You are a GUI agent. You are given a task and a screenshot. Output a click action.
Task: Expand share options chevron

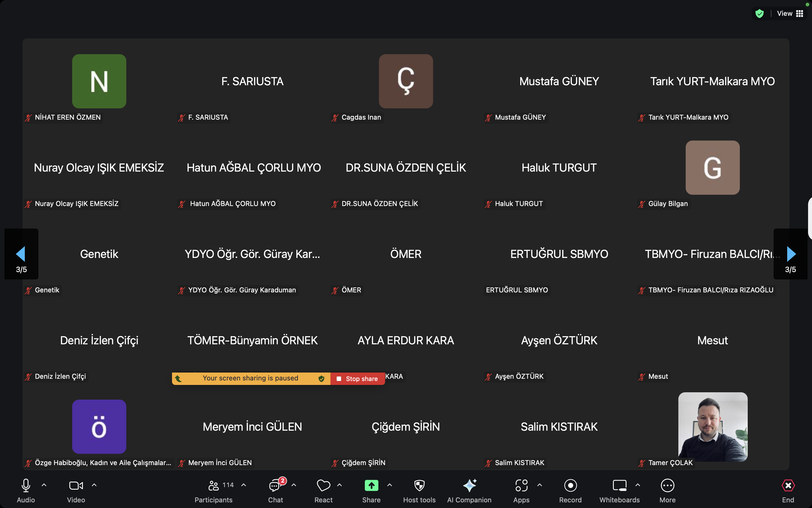pyautogui.click(x=390, y=485)
